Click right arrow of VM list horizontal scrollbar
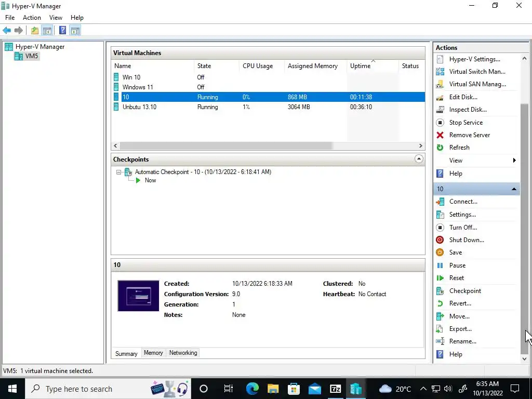Image resolution: width=532 pixels, height=399 pixels. pos(421,146)
